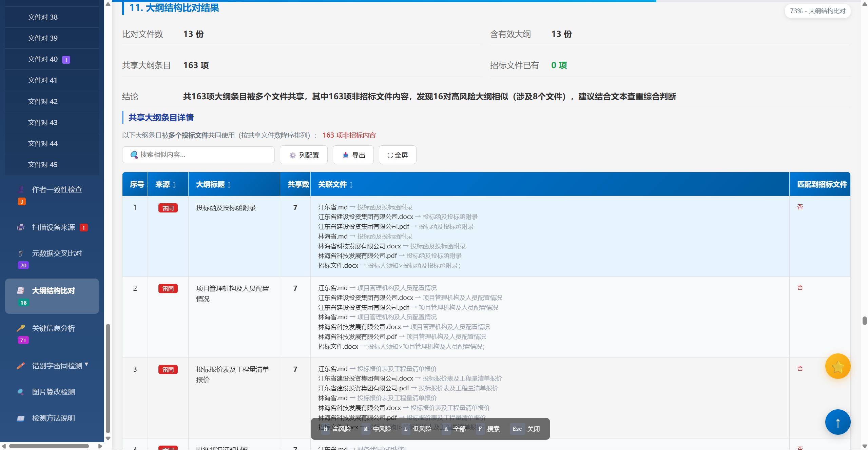Click the gear icon on 列配置
Viewport: 868px width, 450px height.
pos(292,155)
